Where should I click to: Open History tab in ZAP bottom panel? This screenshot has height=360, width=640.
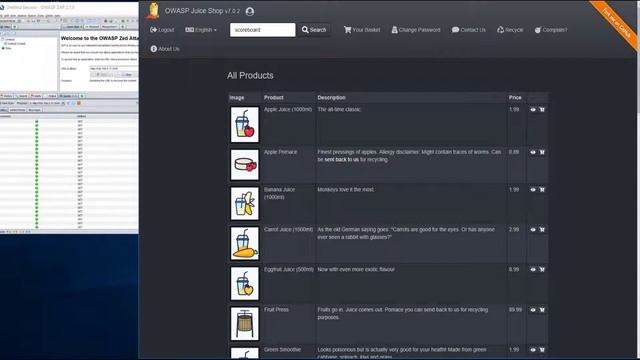pyautogui.click(x=7, y=96)
